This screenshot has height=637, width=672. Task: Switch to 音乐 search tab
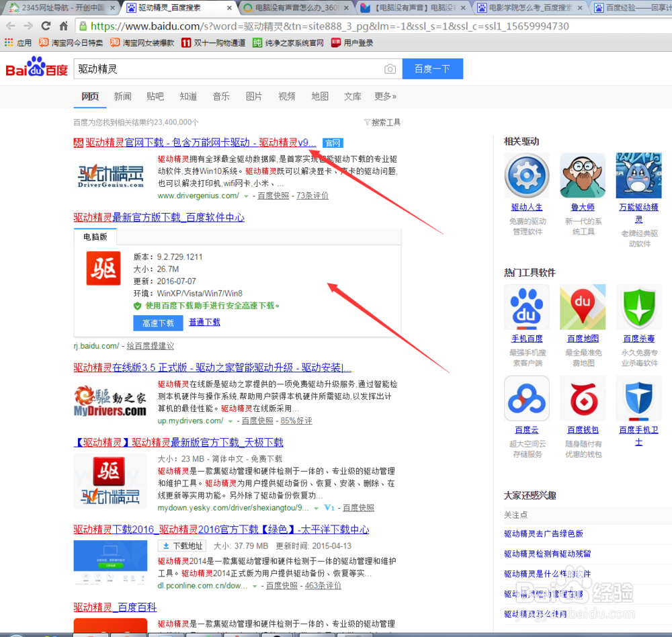[x=221, y=97]
